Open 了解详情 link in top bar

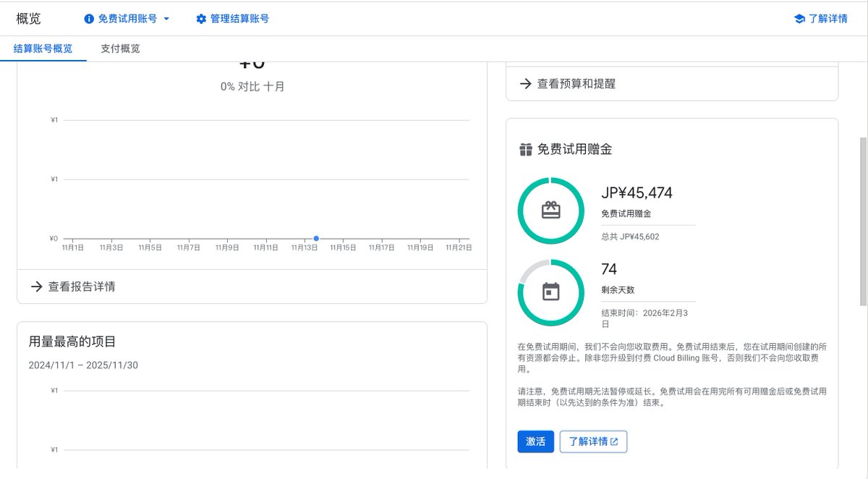point(820,19)
